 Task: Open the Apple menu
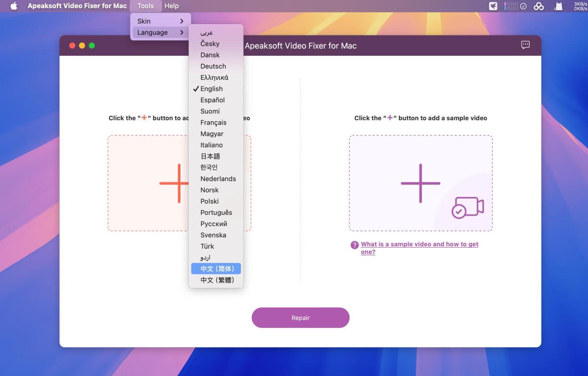tap(14, 6)
